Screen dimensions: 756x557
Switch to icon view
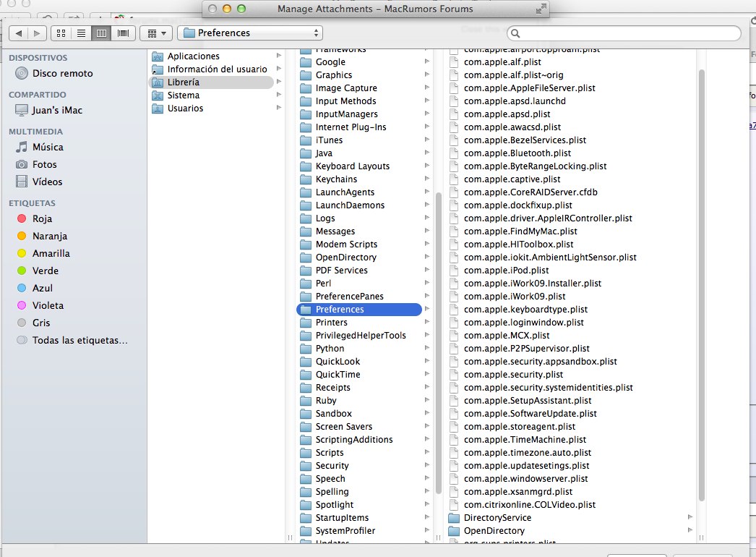click(x=61, y=33)
